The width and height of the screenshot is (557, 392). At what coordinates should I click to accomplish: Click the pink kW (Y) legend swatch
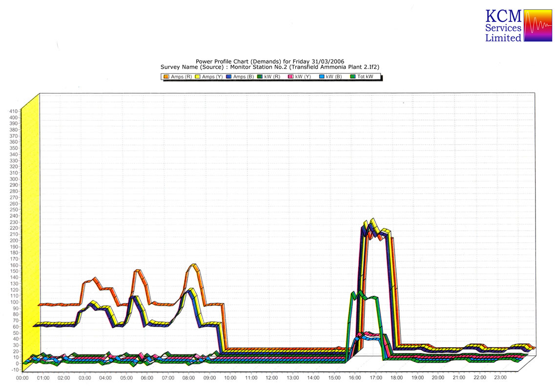pyautogui.click(x=290, y=77)
